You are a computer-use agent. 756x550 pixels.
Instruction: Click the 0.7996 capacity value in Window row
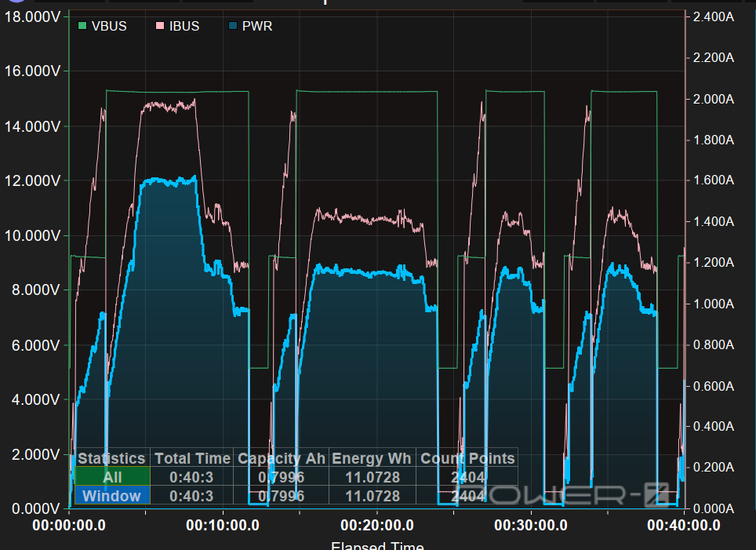pos(282,496)
